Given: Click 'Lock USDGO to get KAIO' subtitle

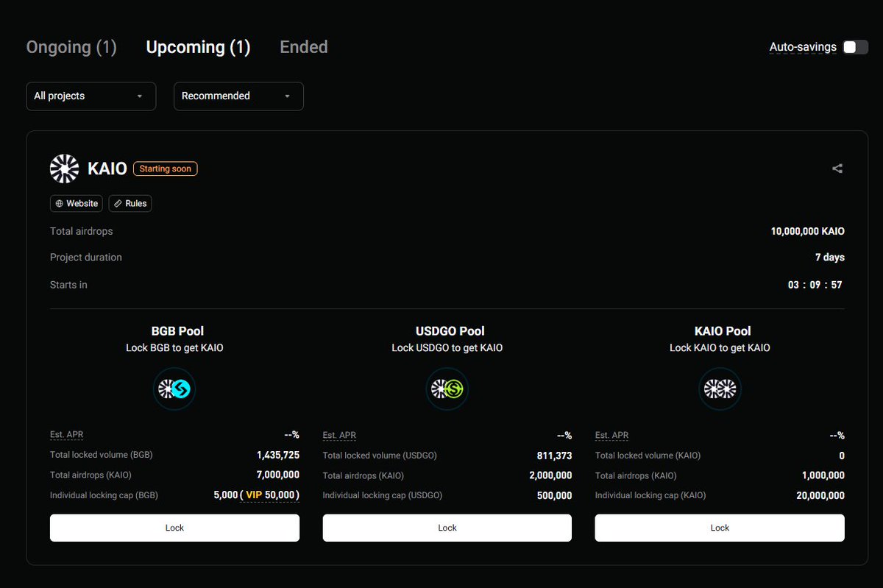Looking at the screenshot, I should pos(447,347).
